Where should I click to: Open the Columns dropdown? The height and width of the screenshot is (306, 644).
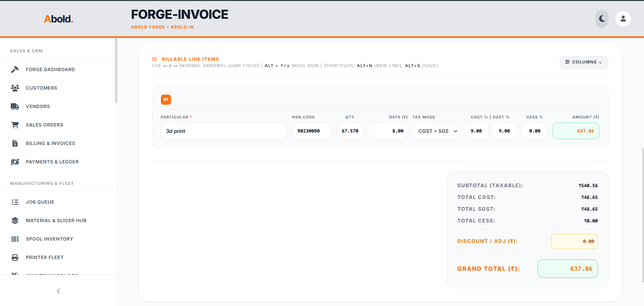[584, 62]
